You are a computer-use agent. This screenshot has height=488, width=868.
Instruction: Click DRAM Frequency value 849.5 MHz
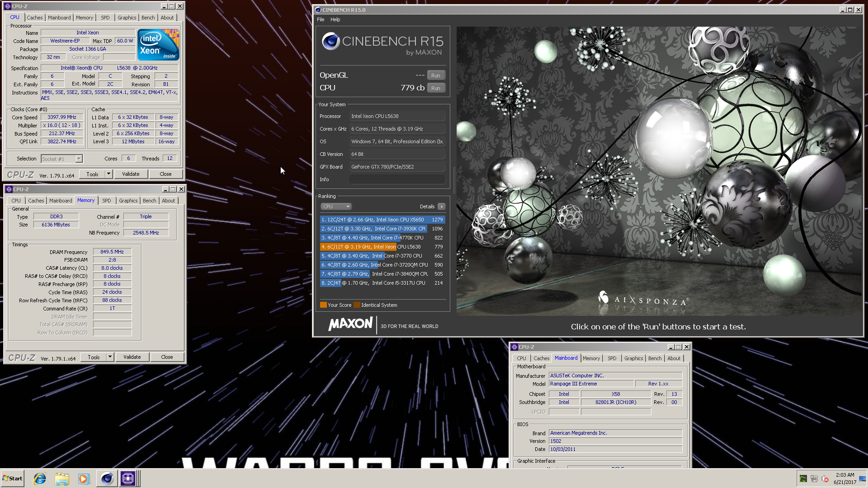[x=112, y=252]
